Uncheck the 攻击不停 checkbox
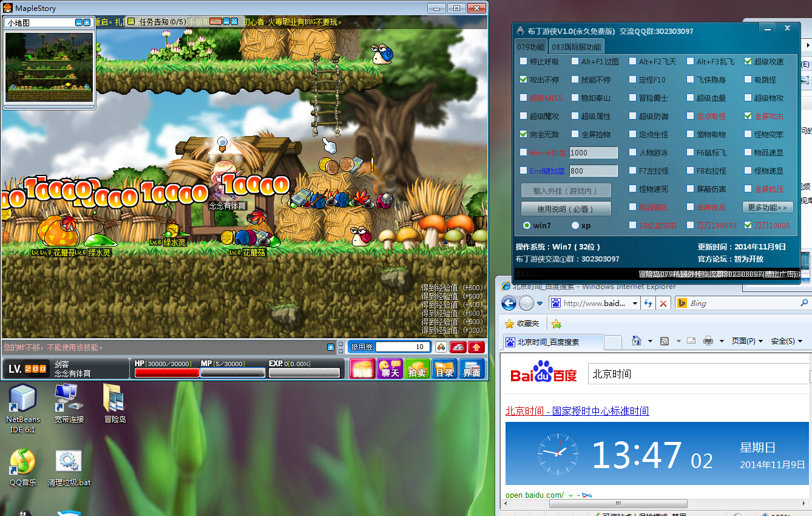Viewport: 812px width, 516px height. pos(524,80)
